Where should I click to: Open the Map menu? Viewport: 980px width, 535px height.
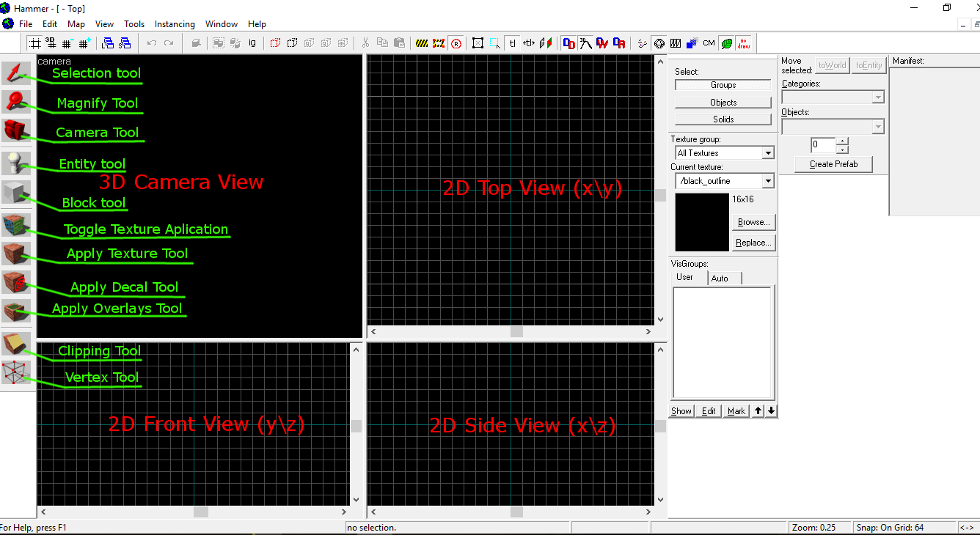pos(76,24)
